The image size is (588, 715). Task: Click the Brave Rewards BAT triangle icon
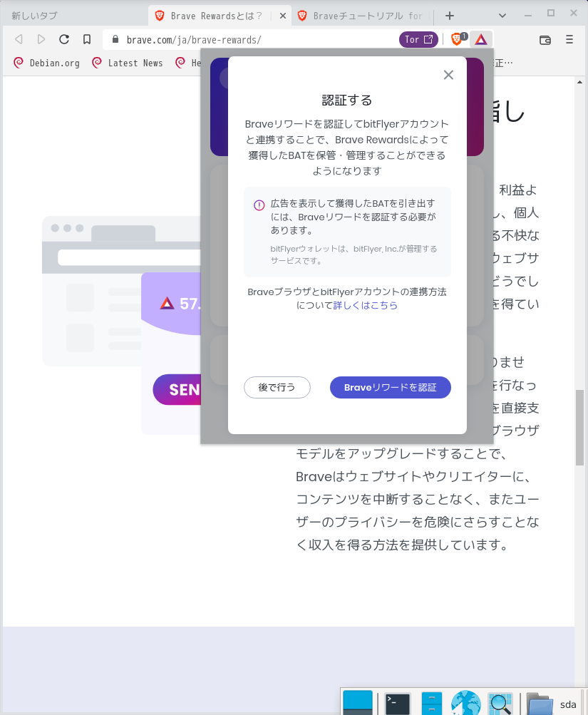point(481,39)
